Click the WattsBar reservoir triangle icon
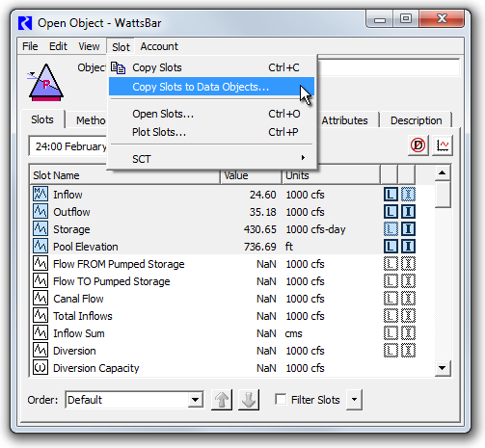The height and width of the screenshot is (448, 485). [46, 83]
